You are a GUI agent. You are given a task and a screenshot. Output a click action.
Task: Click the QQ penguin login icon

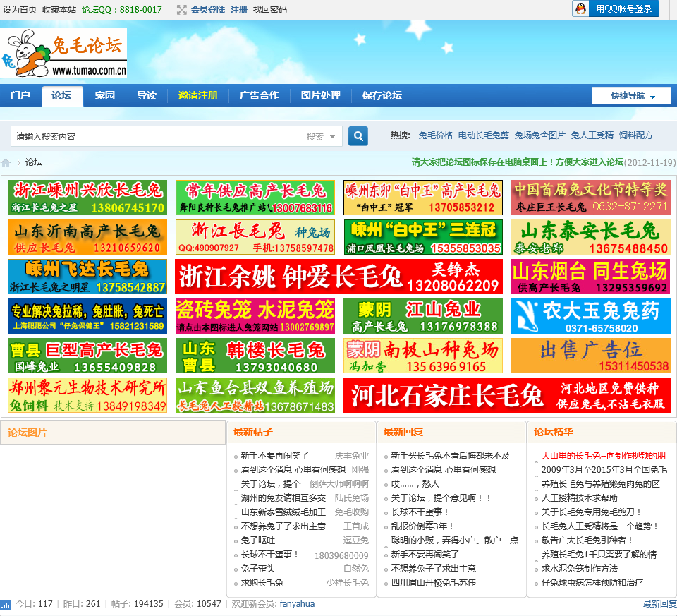click(581, 8)
